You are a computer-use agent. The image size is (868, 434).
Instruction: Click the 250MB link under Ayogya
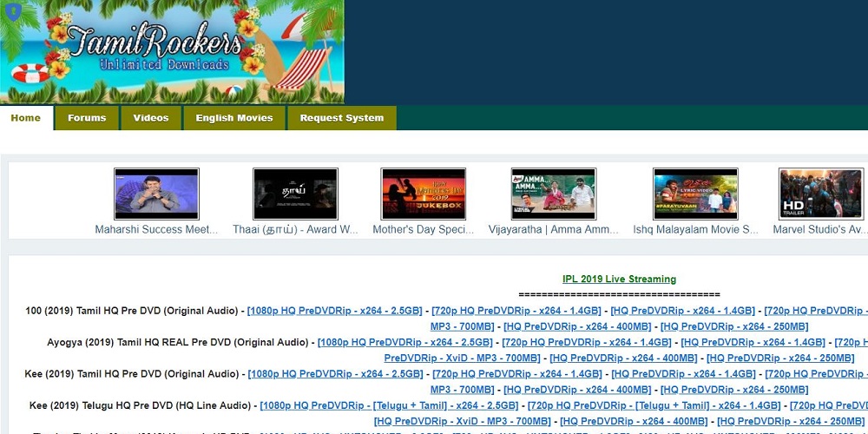(x=780, y=358)
